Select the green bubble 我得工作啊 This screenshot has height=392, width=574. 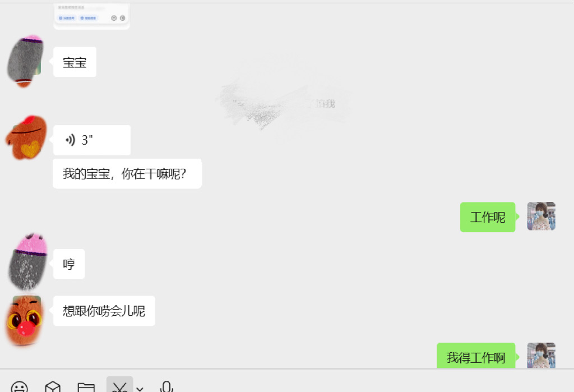[x=476, y=356]
